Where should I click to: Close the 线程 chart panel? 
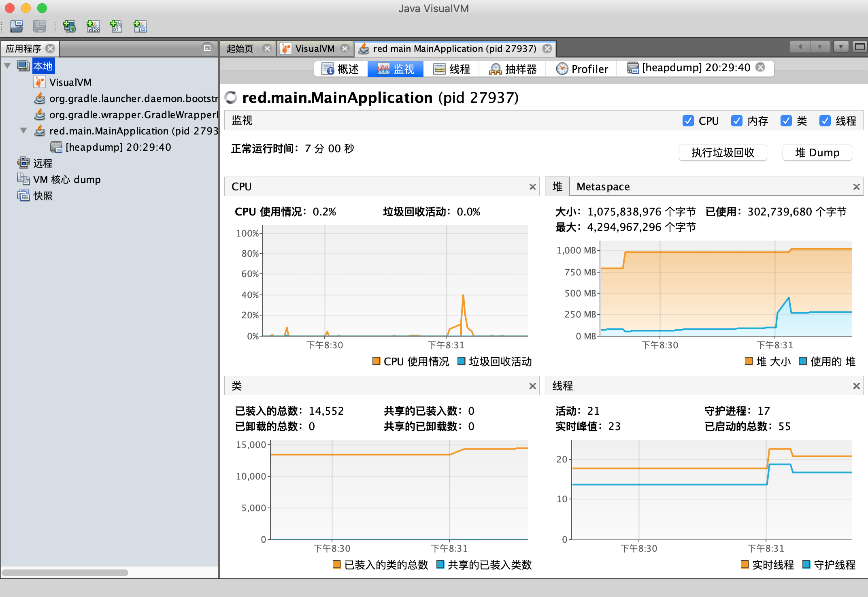tap(856, 386)
